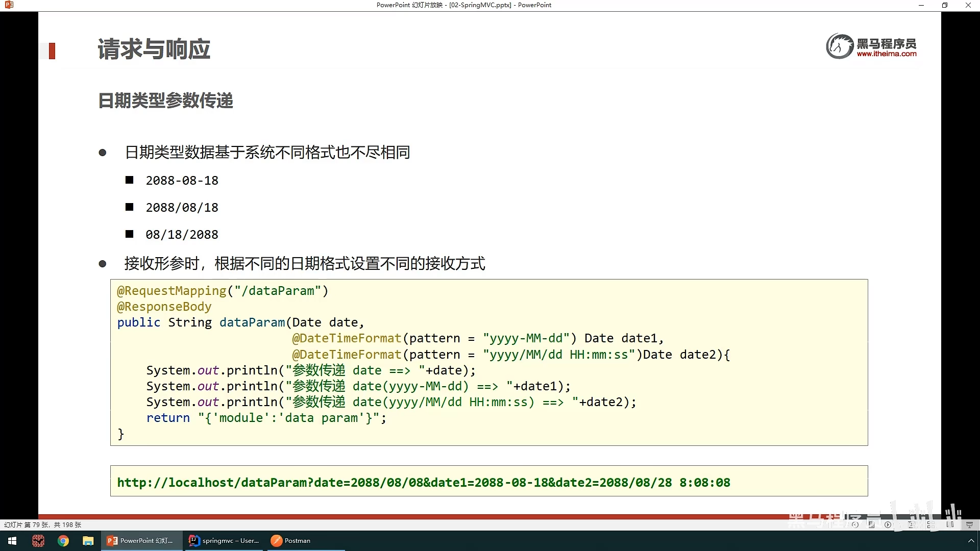Click the PowerPoint icon in title bar
Image resolution: width=980 pixels, height=551 pixels.
(9, 5)
